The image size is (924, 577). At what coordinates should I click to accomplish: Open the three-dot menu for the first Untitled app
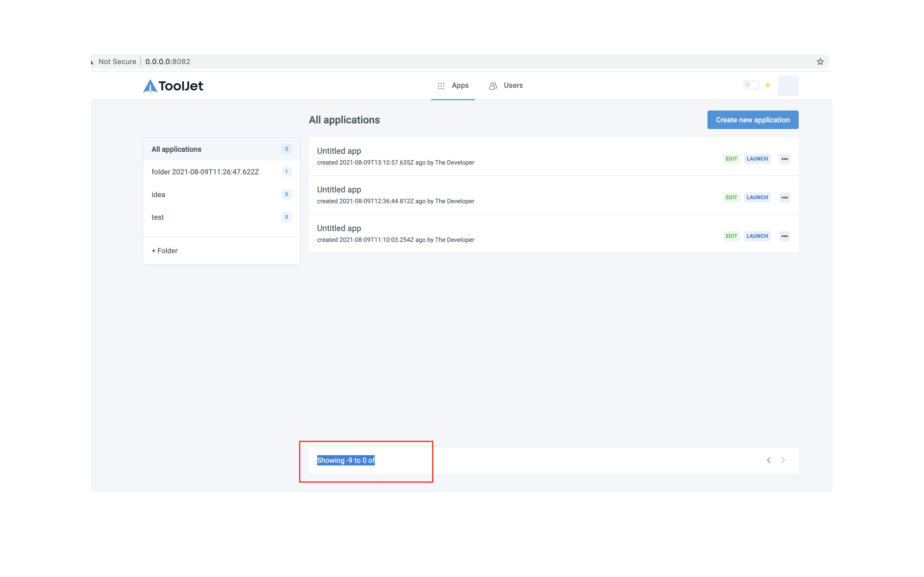[x=785, y=158]
